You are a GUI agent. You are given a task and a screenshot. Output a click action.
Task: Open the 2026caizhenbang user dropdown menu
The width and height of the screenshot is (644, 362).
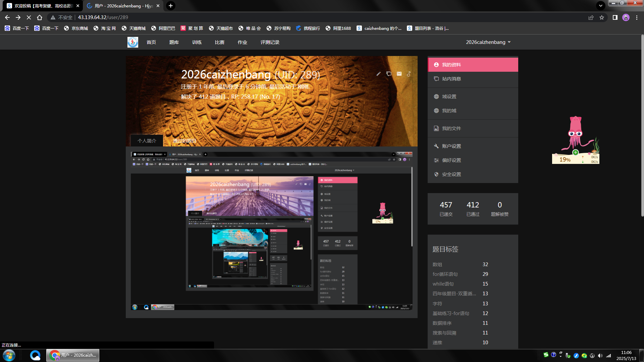click(488, 42)
